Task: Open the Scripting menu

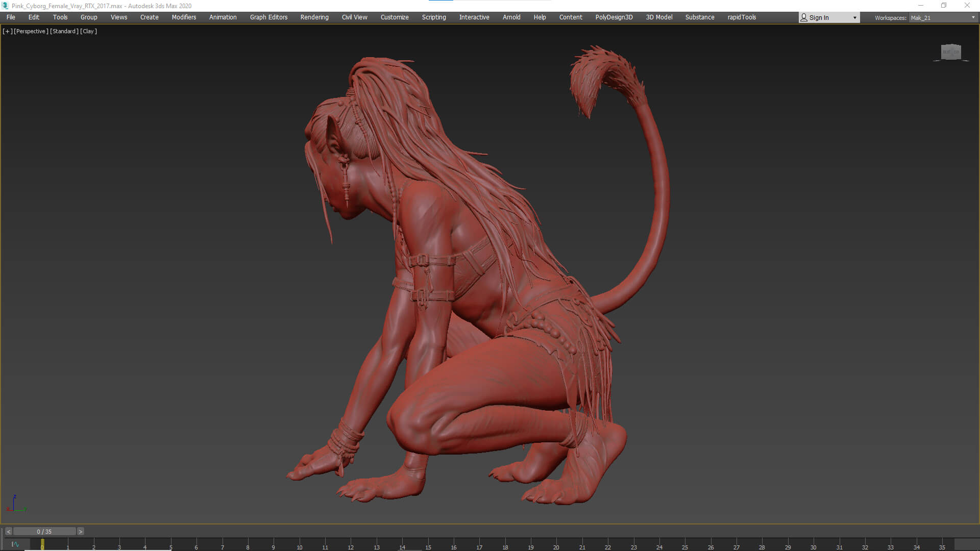Action: tap(434, 17)
